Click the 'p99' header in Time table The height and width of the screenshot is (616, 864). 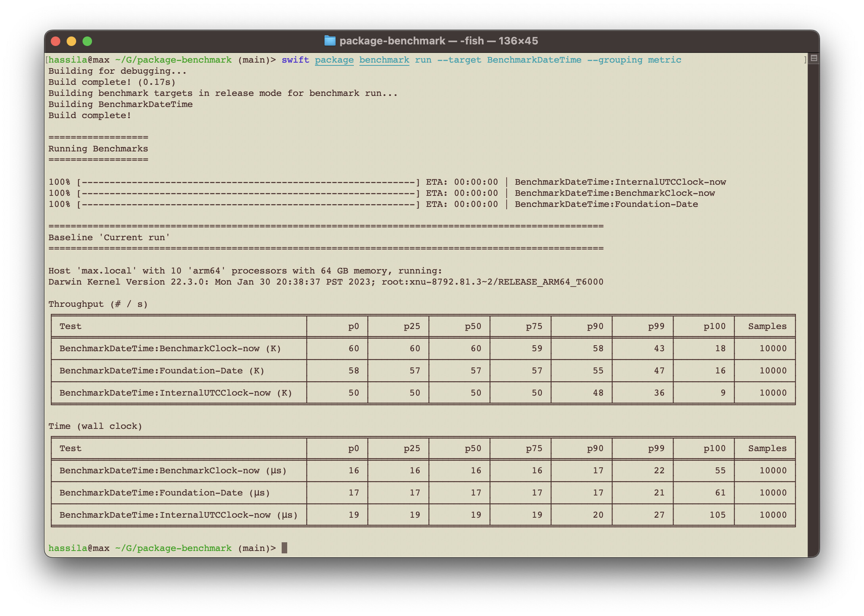[656, 448]
